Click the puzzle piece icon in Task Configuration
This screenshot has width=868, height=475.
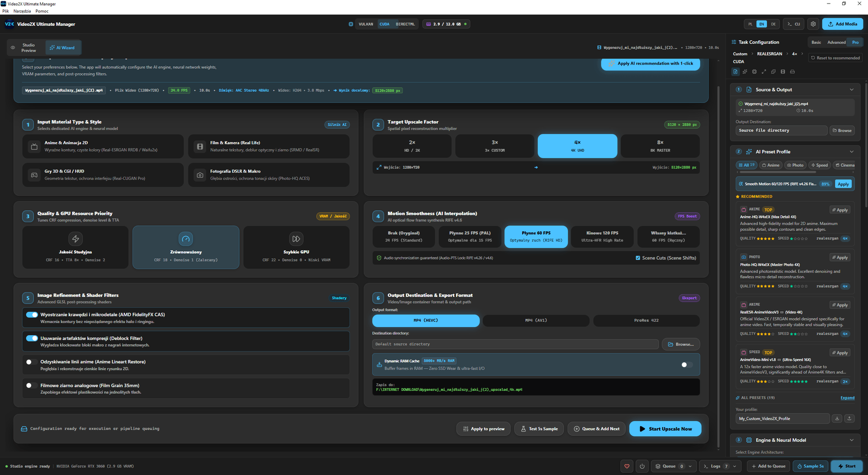[x=774, y=71]
